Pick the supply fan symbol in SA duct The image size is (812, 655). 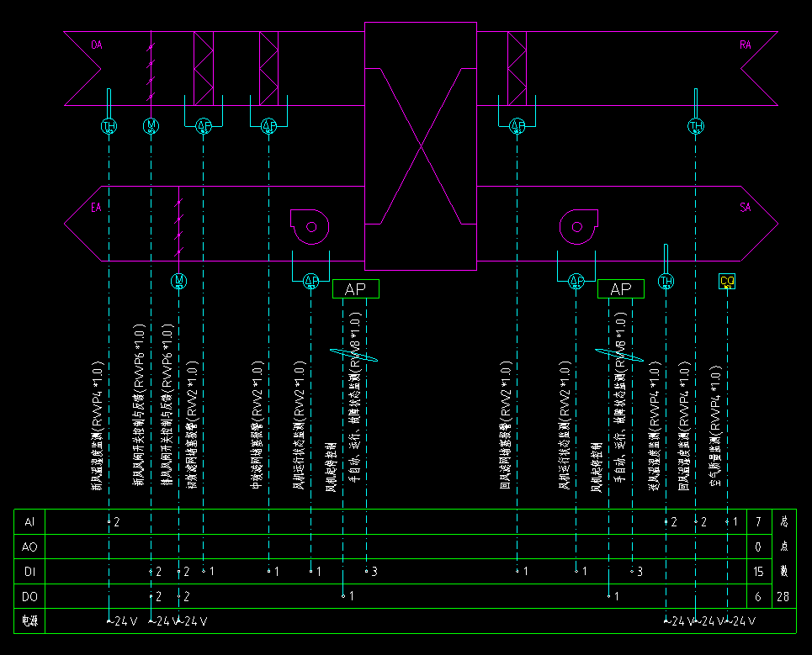coord(578,225)
